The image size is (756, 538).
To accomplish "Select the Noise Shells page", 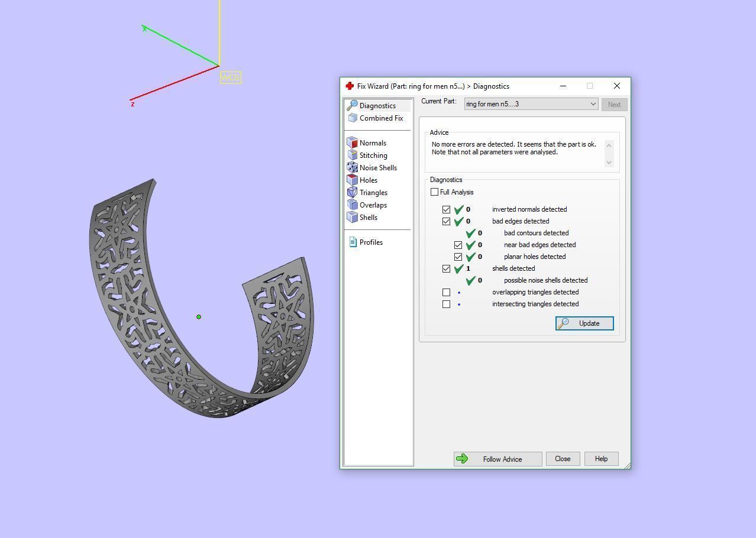I will (378, 167).
